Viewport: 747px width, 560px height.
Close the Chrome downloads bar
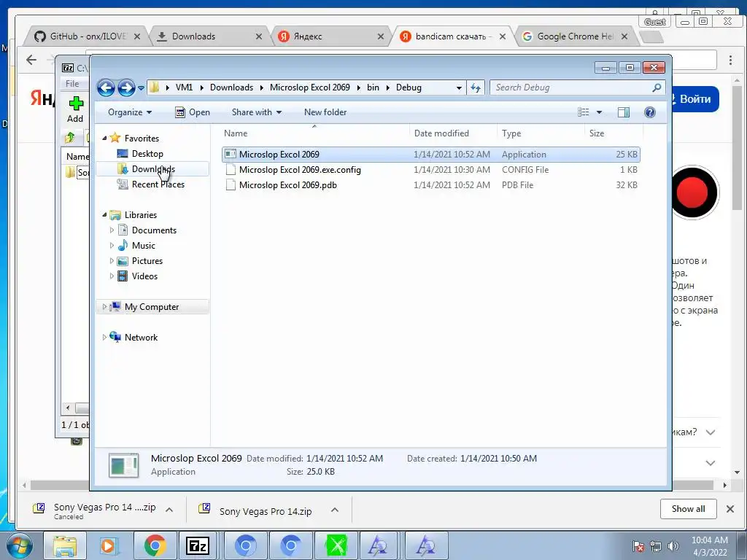click(x=729, y=509)
